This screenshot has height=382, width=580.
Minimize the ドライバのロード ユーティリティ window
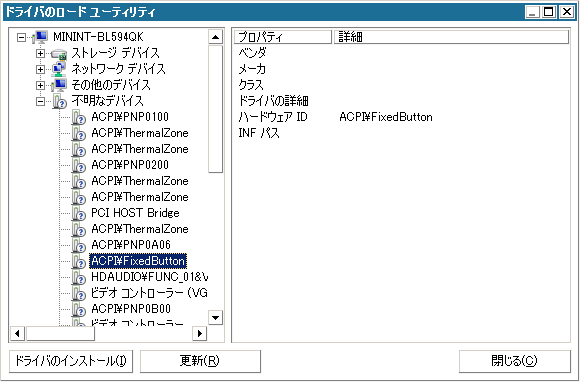533,12
